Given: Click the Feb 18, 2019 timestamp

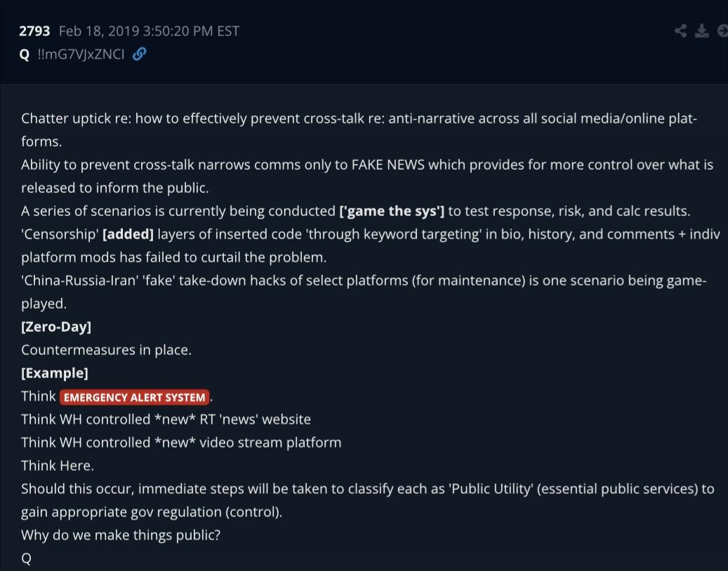Looking at the screenshot, I should (149, 32).
